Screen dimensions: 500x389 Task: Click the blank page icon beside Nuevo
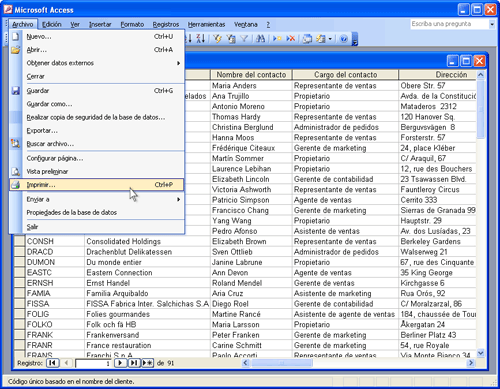(x=15, y=37)
